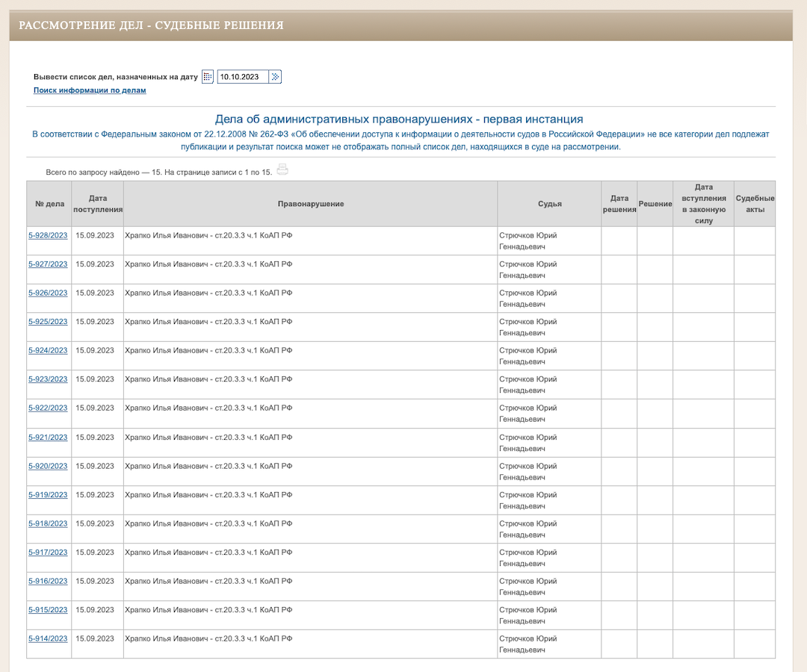This screenshot has width=807, height=672.
Task: Open case 5-915/2023
Action: (48, 610)
